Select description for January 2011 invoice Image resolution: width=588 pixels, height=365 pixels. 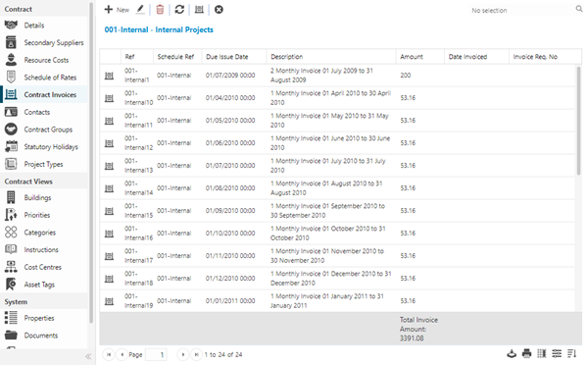(331, 301)
